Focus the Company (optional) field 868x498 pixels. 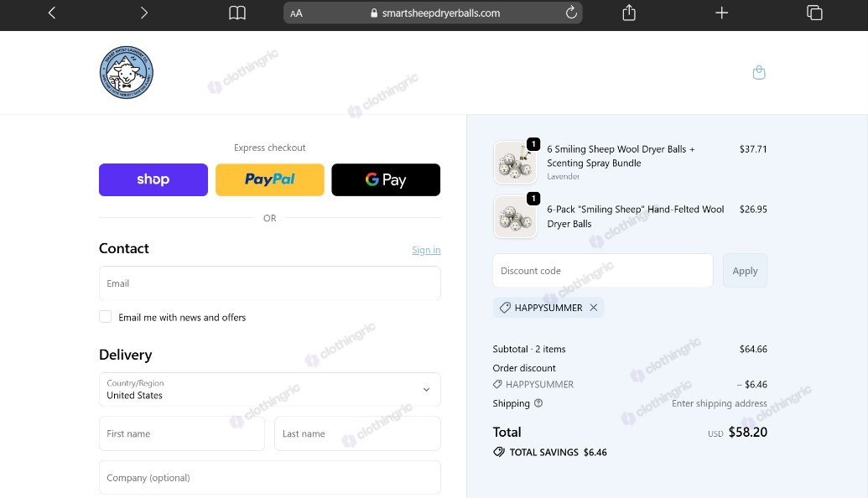[x=269, y=478]
